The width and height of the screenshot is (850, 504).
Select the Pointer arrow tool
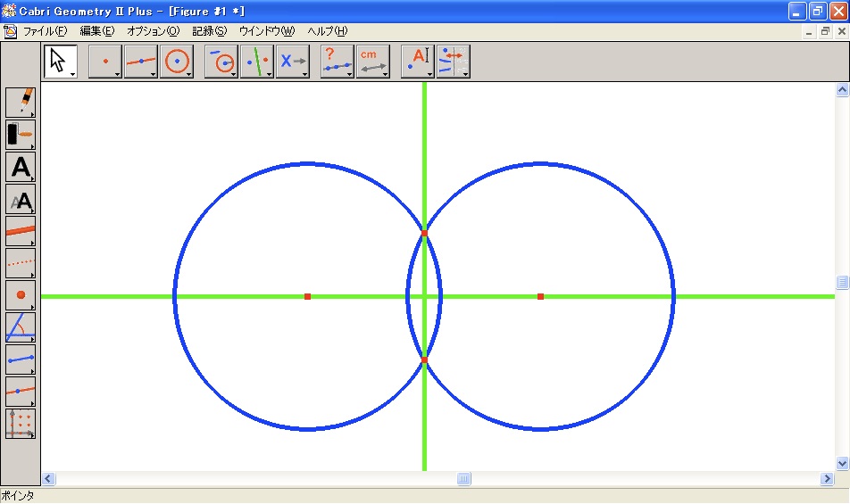tap(59, 62)
